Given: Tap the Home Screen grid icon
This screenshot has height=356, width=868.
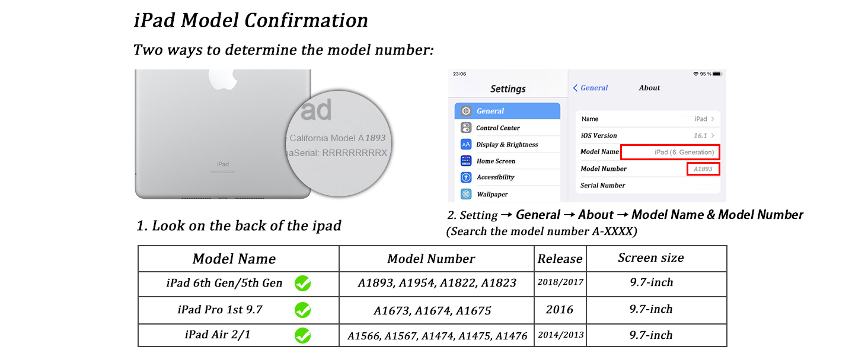Looking at the screenshot, I should click(x=466, y=161).
